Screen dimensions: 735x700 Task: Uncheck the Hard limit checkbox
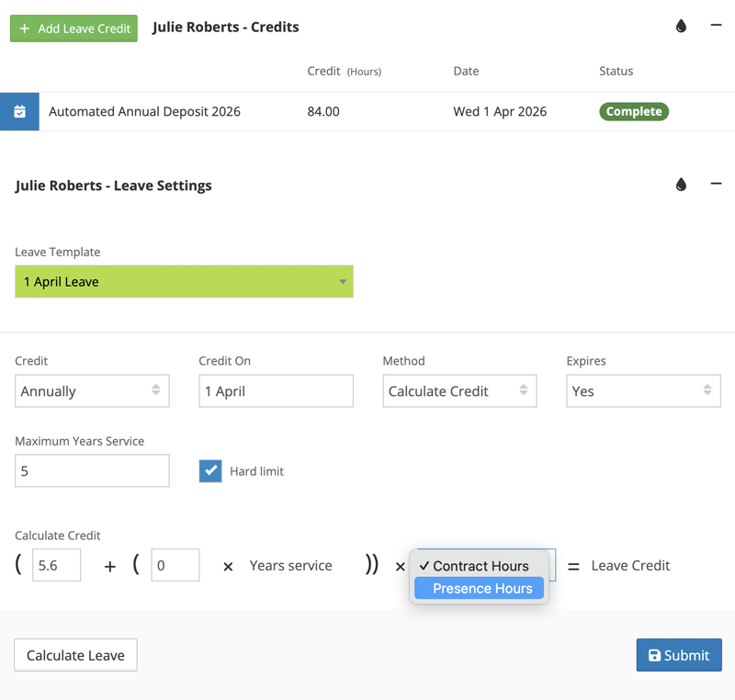tap(210, 471)
